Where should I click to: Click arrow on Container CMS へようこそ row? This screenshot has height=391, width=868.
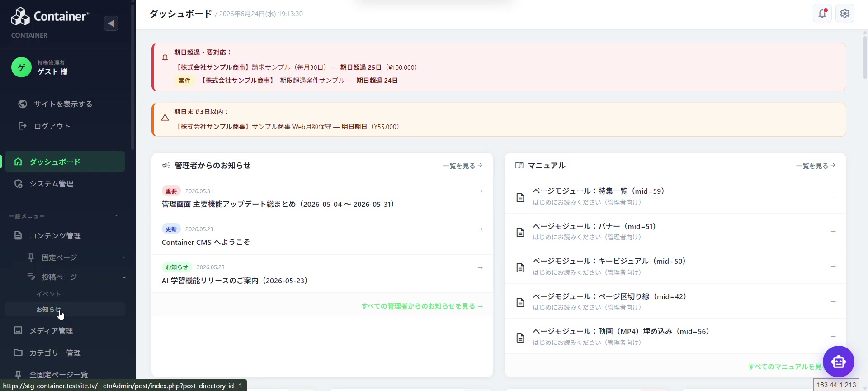pyautogui.click(x=480, y=229)
